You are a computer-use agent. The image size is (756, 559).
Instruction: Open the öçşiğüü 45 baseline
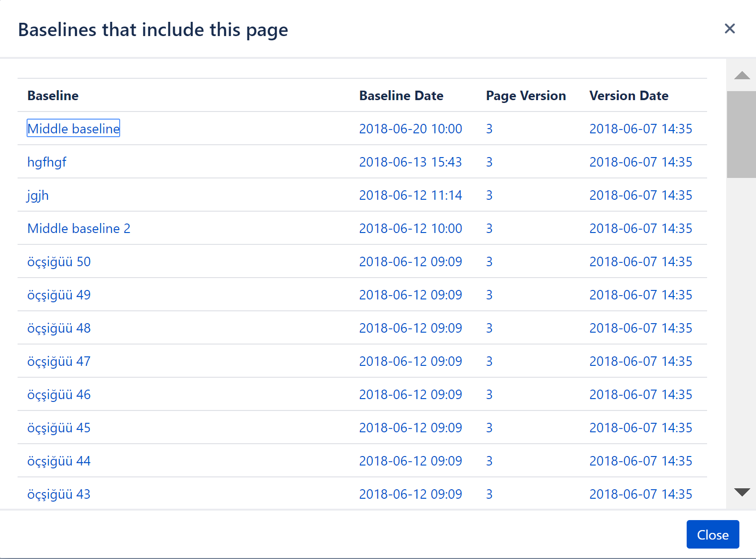(59, 428)
